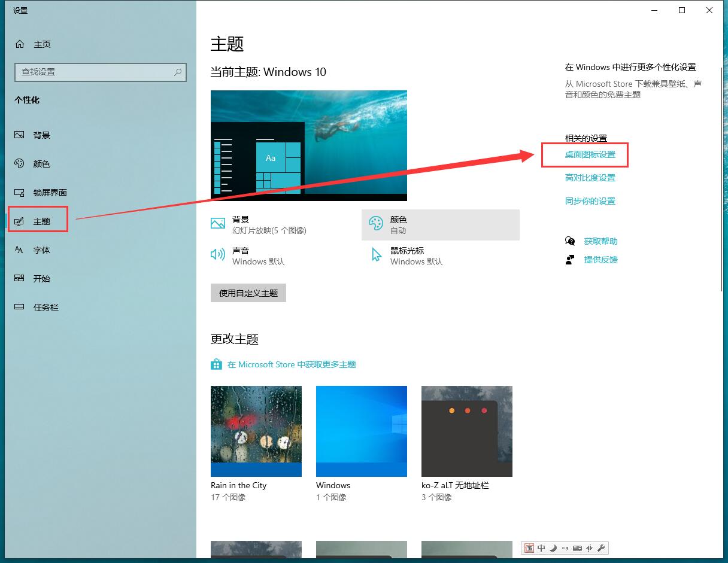This screenshot has width=728, height=563.
Task: Toggle full/half-width moon icon in IME bar
Action: [x=553, y=548]
